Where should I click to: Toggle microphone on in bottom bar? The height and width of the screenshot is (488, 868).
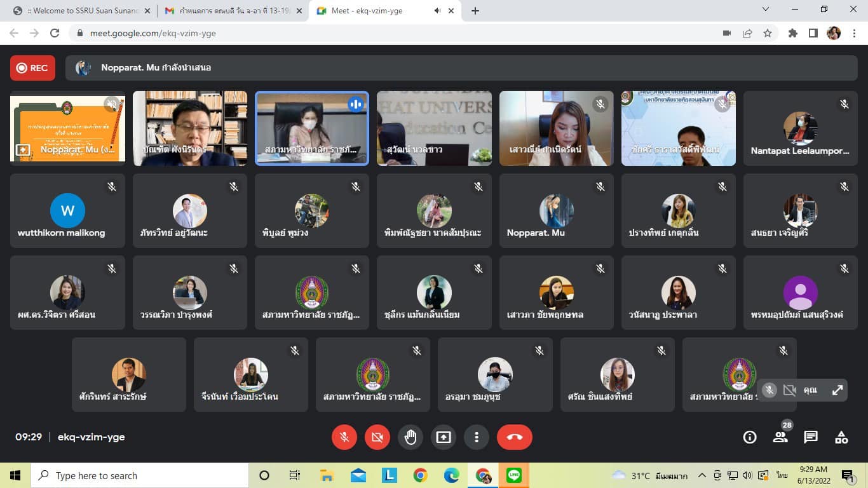pos(344,437)
